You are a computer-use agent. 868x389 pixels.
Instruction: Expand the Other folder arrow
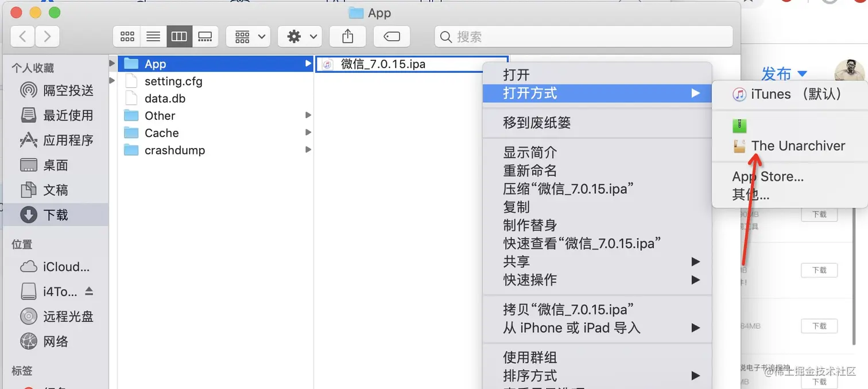click(308, 115)
